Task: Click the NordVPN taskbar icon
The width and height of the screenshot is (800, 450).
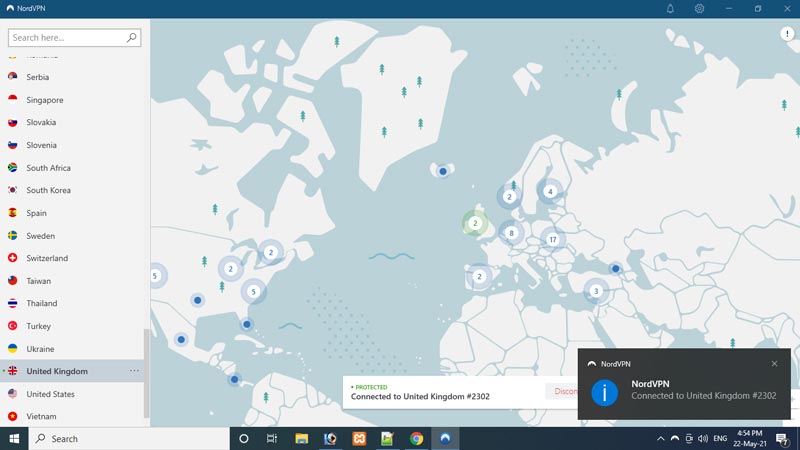Action: (445, 439)
